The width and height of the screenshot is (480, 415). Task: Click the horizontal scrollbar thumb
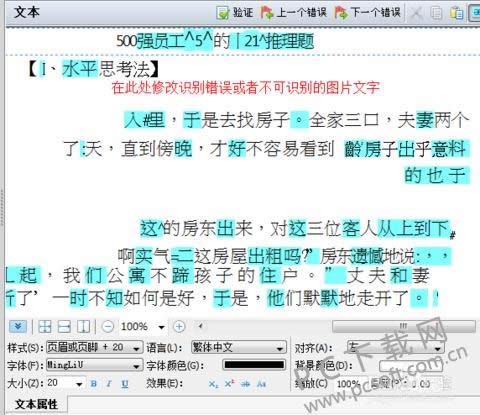pos(404,326)
